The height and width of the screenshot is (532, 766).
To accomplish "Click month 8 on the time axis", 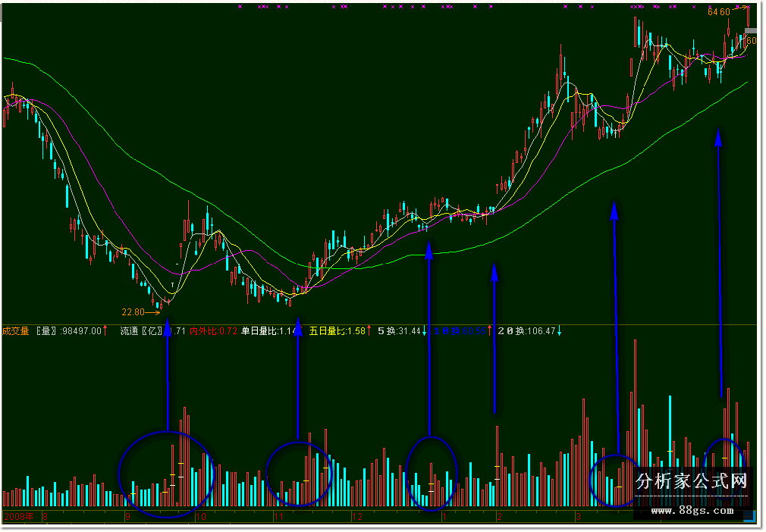I will pos(45,517).
